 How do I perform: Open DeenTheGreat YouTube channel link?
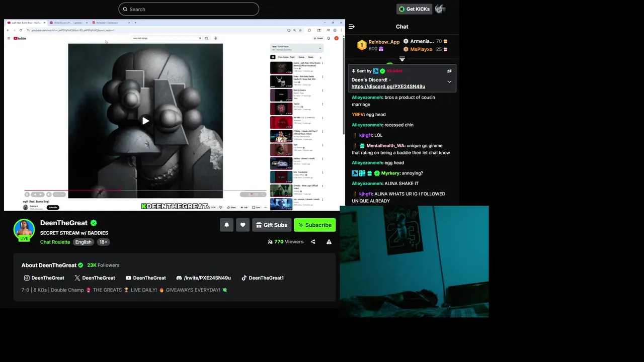146,278
